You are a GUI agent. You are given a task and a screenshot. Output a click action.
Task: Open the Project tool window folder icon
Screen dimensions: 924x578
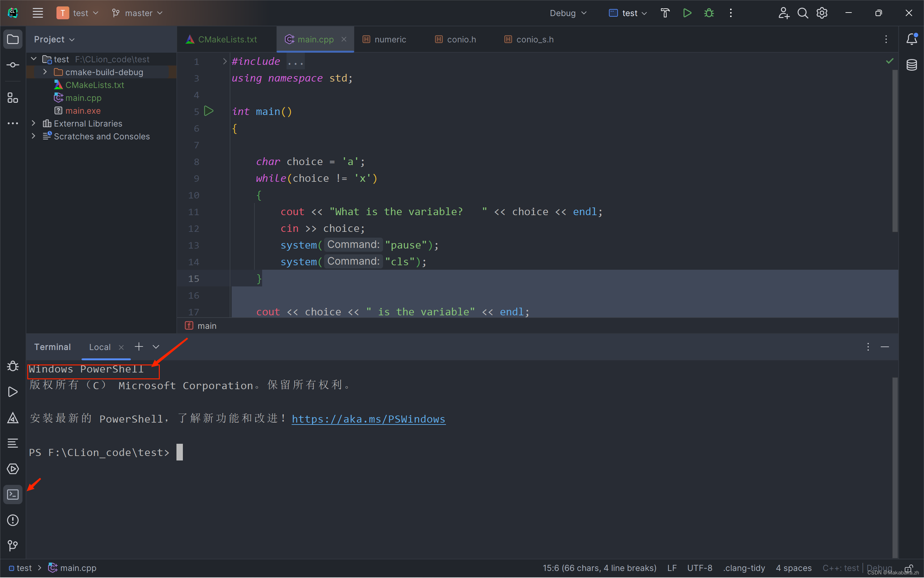coord(13,39)
